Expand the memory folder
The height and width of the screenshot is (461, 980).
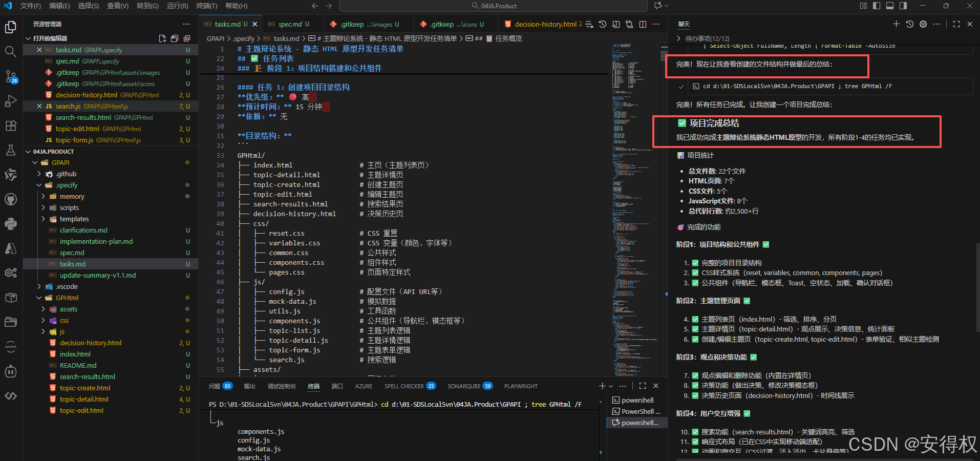coord(43,196)
